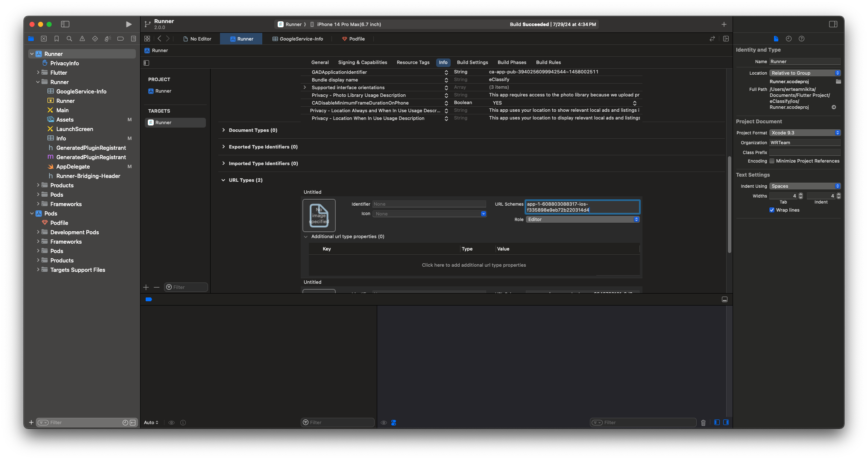This screenshot has width=868, height=460.
Task: Toggle the inspector panel icon at top right
Action: (x=833, y=24)
